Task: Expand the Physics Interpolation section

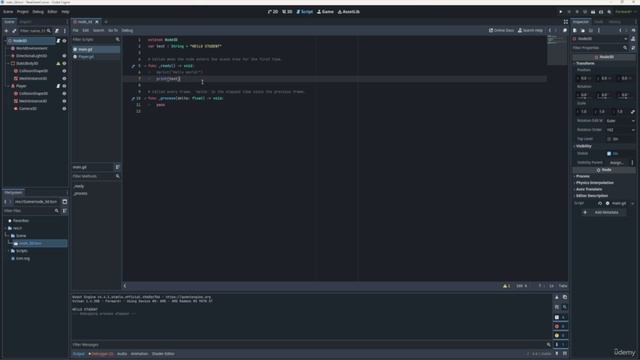Action: [x=604, y=183]
